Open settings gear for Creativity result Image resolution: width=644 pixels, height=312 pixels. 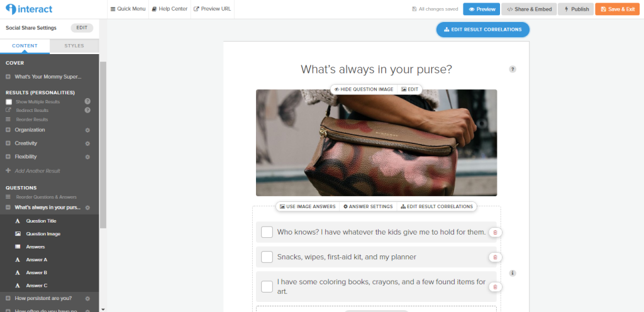tap(87, 143)
